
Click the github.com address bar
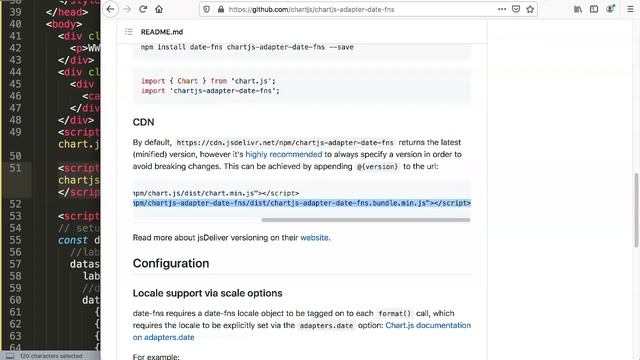311,9
